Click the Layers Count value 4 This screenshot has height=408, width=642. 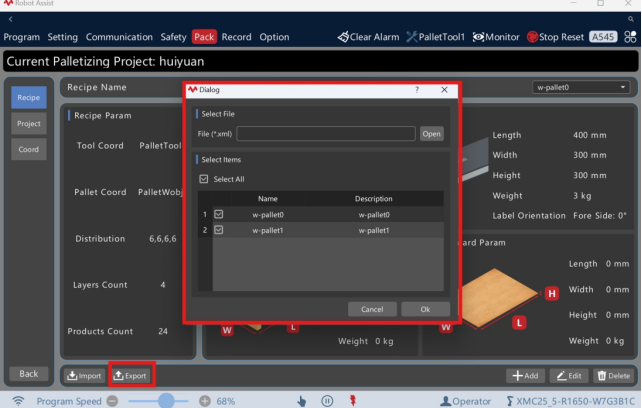[163, 285]
